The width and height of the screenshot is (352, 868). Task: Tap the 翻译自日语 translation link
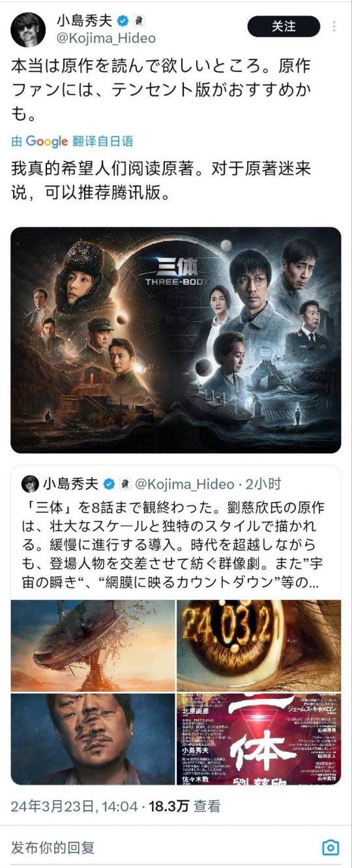pyautogui.click(x=103, y=142)
